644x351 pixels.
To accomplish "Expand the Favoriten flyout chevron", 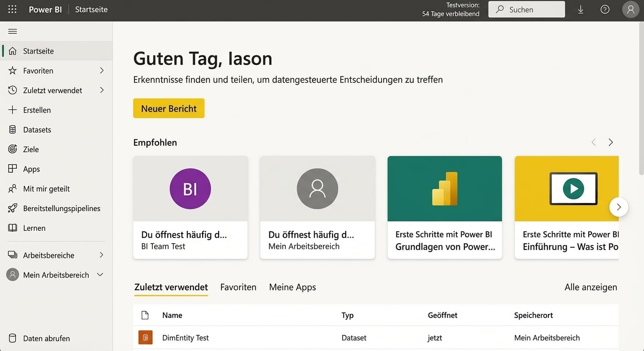I will (102, 70).
